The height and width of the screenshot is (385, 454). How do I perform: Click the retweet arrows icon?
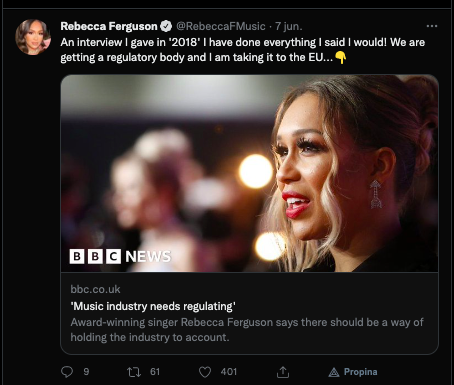click(134, 372)
